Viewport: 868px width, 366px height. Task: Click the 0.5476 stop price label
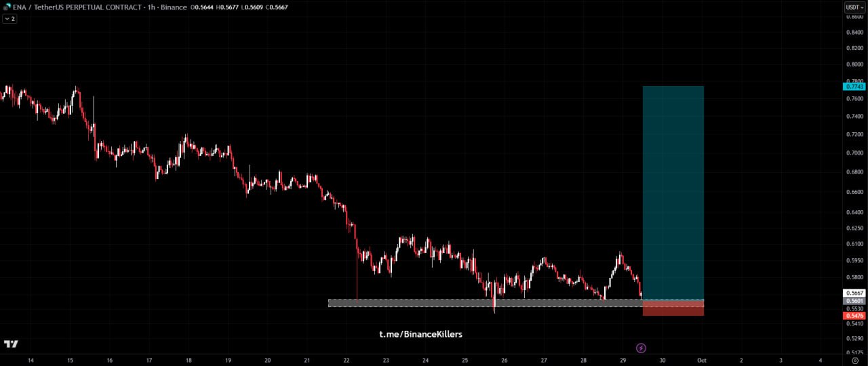tap(854, 316)
